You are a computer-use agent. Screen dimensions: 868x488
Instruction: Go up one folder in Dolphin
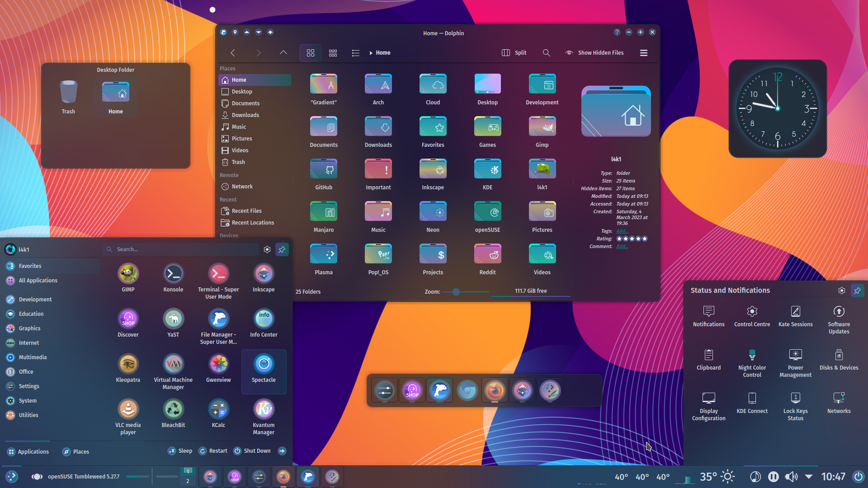click(283, 53)
